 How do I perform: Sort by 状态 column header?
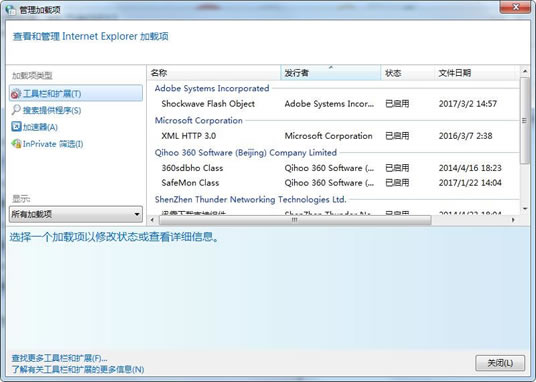[407, 73]
